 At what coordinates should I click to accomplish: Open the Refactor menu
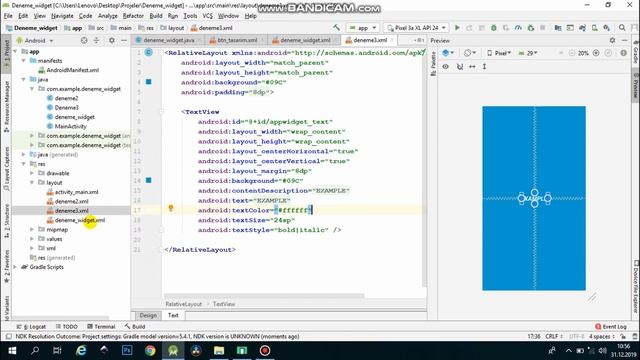[x=133, y=16]
